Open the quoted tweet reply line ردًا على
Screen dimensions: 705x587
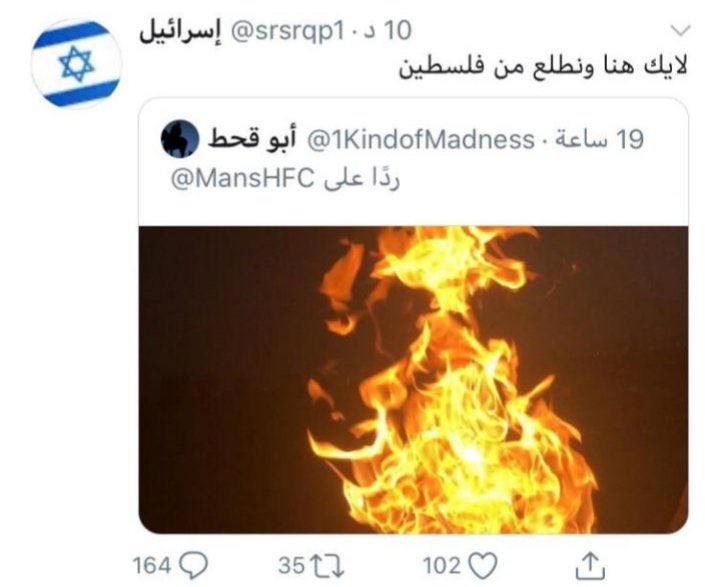[x=361, y=178]
